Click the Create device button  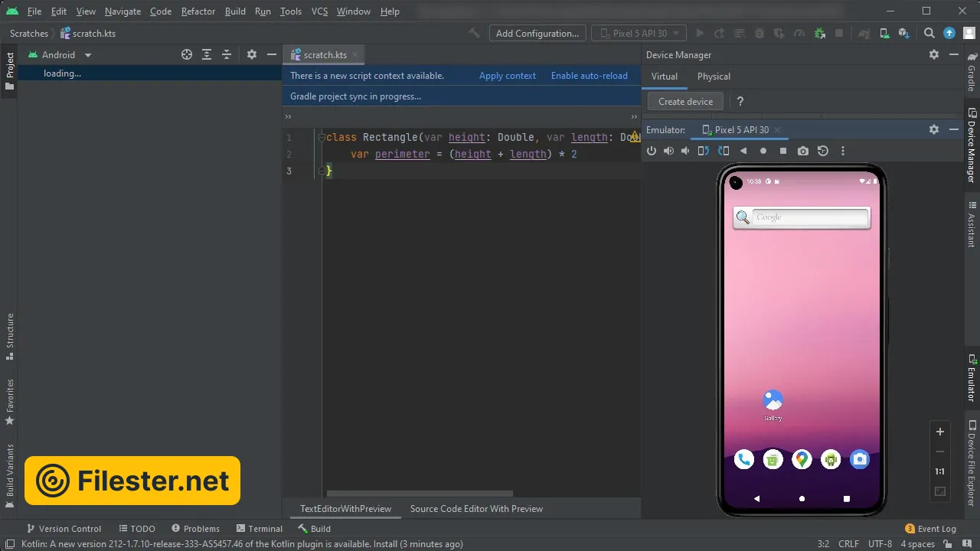pos(685,102)
